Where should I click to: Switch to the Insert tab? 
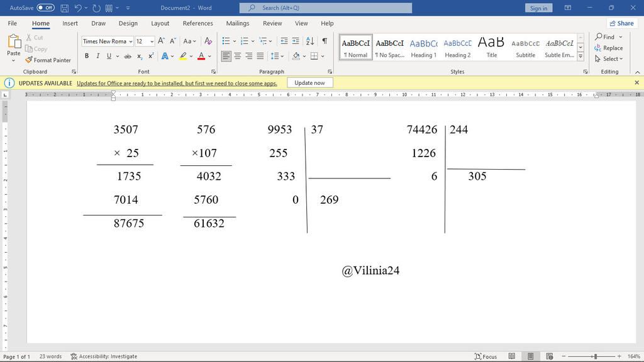tap(70, 23)
